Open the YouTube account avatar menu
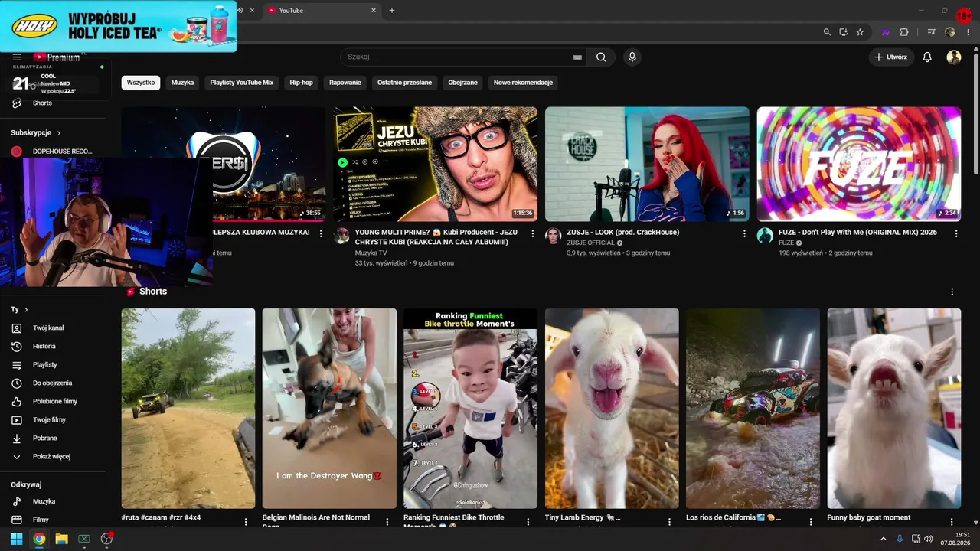 coord(954,57)
